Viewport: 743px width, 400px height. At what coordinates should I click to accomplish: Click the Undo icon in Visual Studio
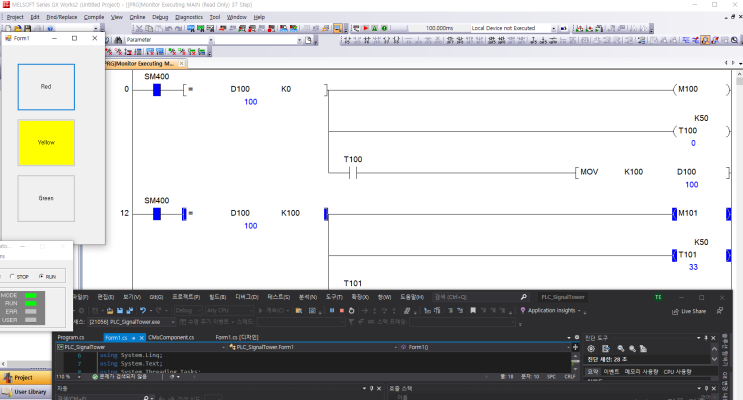(x=142, y=311)
